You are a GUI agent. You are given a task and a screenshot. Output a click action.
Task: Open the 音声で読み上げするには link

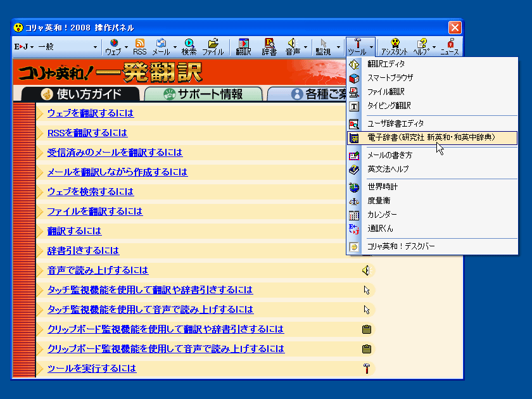(98, 270)
